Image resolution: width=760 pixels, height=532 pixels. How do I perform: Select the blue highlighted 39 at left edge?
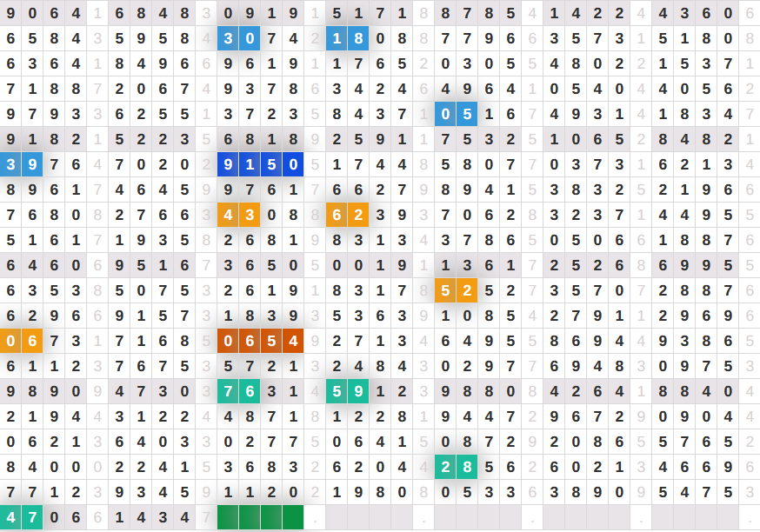[x=21, y=164]
